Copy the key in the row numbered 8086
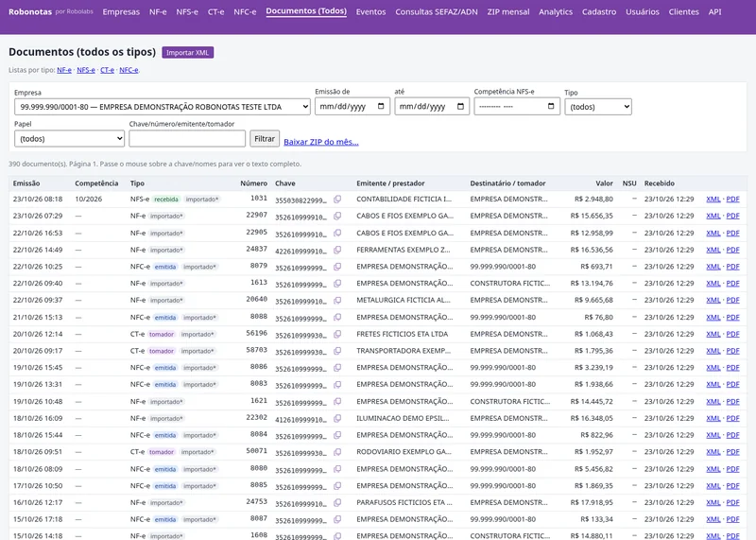The image size is (756, 540). [x=337, y=368]
